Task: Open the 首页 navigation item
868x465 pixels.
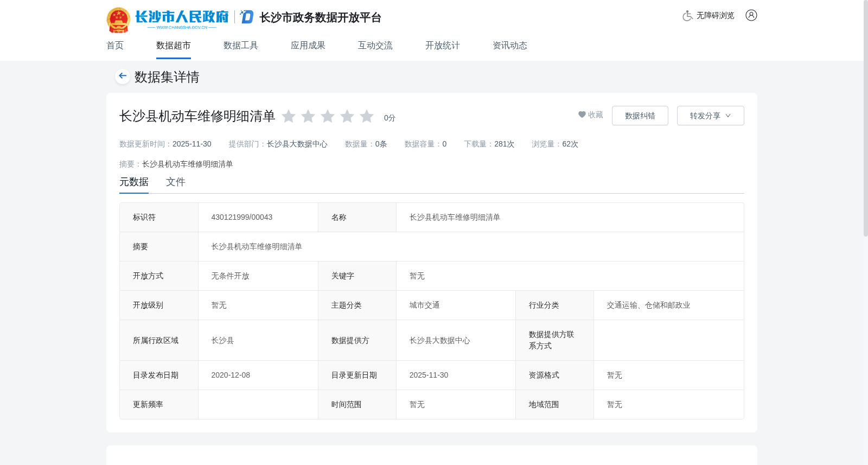Action: (x=115, y=46)
